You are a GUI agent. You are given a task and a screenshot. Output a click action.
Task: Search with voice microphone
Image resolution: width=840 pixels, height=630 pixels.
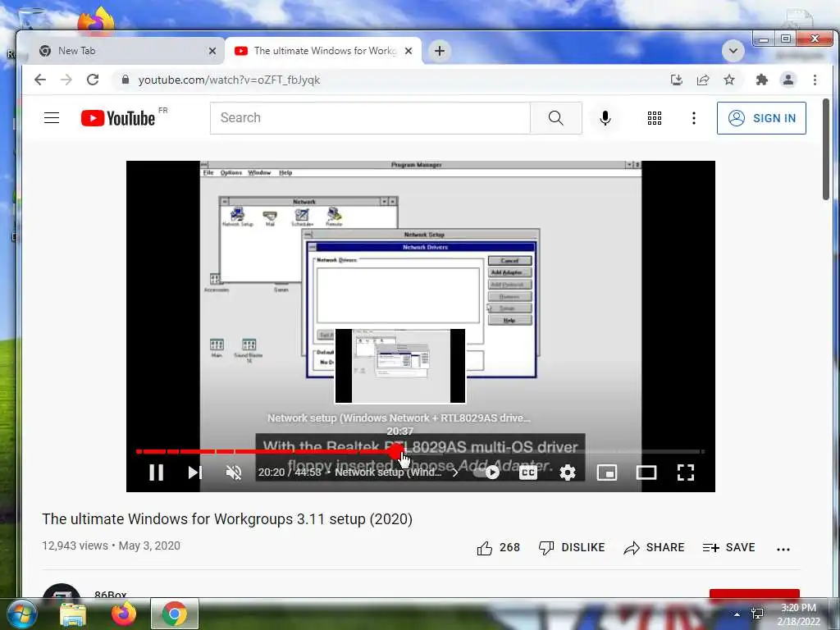605,118
